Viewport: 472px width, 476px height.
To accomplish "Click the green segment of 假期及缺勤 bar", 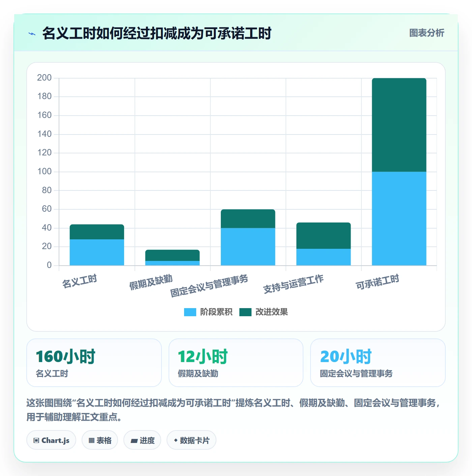I will 172,255.
